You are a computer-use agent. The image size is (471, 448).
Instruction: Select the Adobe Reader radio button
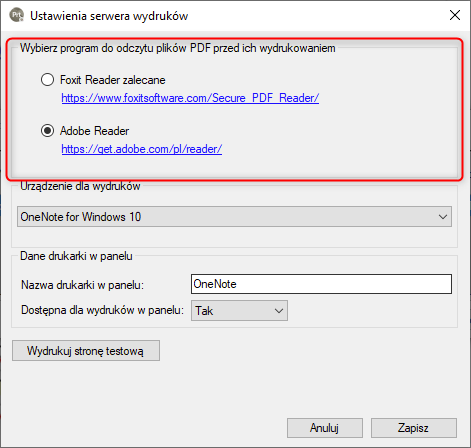pos(47,131)
